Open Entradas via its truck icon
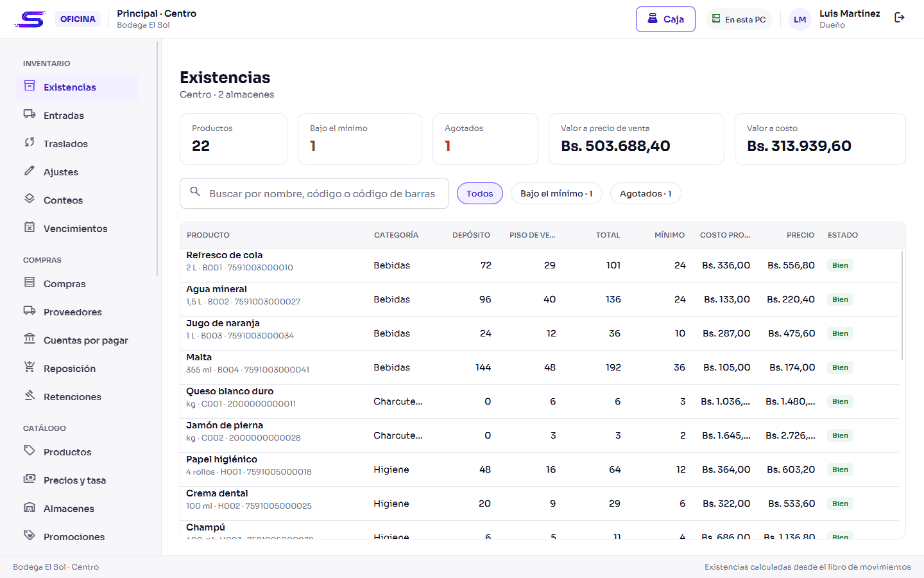924x578 pixels. pyautogui.click(x=30, y=114)
